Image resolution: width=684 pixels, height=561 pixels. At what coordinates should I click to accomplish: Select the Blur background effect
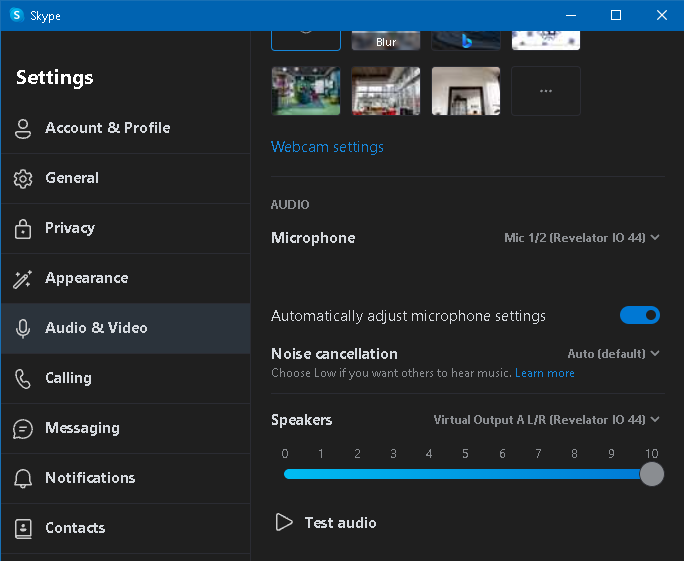pyautogui.click(x=386, y=40)
